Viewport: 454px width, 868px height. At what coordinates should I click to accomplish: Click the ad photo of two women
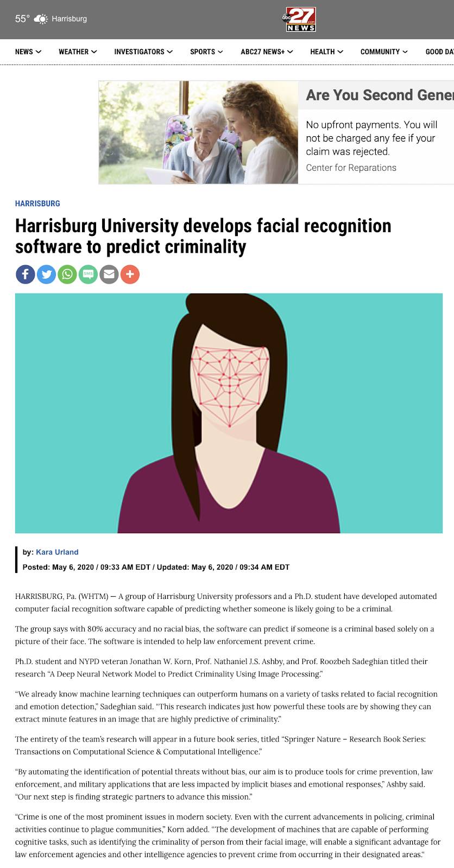(x=198, y=132)
